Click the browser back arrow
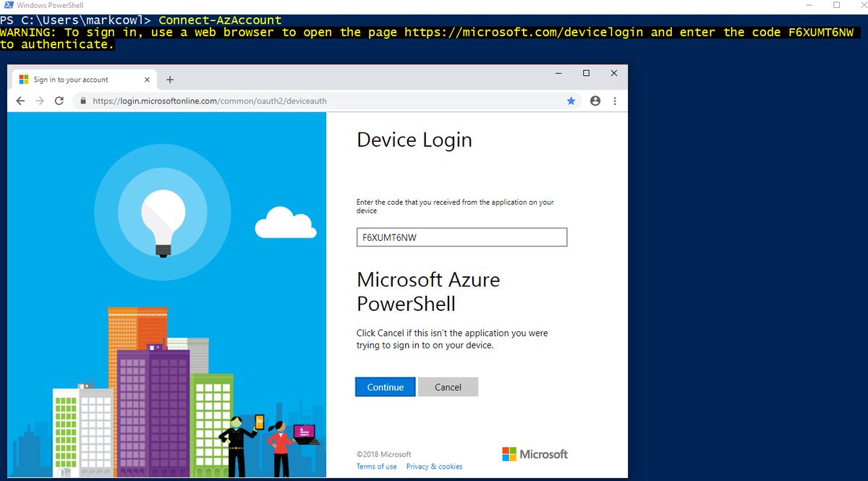Screen dimensions: 868x481 20,101
